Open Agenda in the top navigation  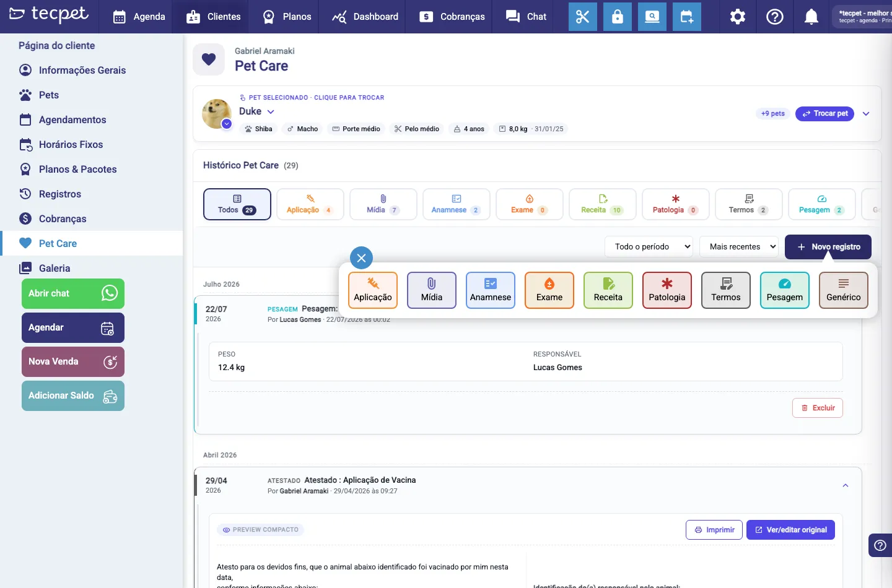click(x=139, y=17)
